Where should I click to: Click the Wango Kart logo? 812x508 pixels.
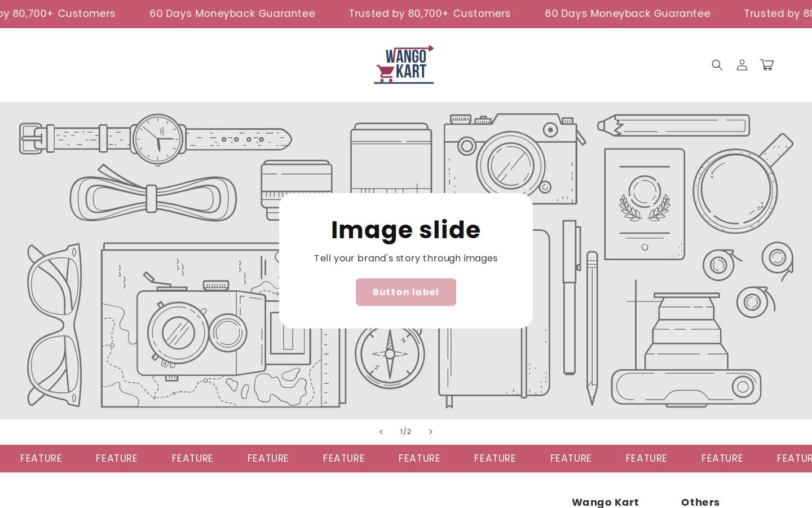[x=404, y=64]
